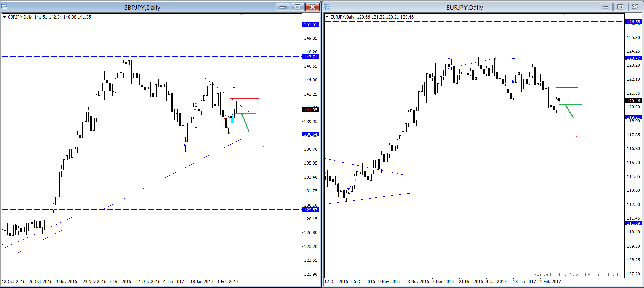Close the GBPJPY,Daily chart window
The width and height of the screenshot is (644, 288).
point(313,7)
